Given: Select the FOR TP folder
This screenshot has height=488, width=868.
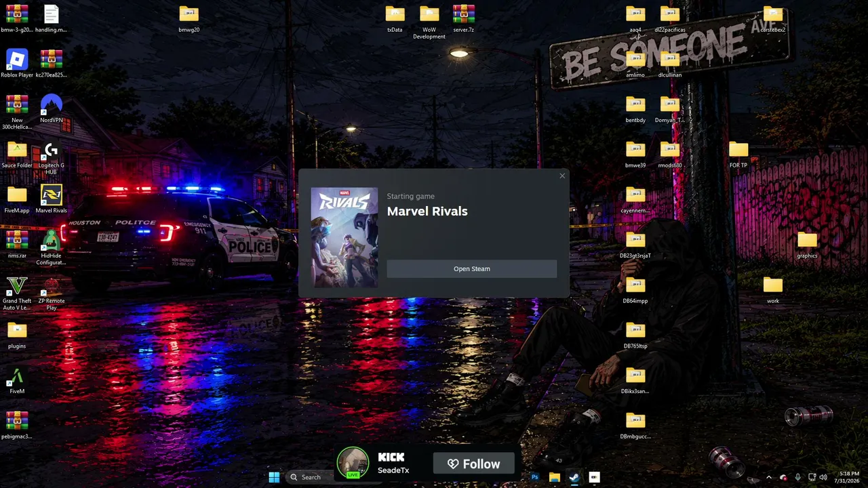Looking at the screenshot, I should click(738, 154).
